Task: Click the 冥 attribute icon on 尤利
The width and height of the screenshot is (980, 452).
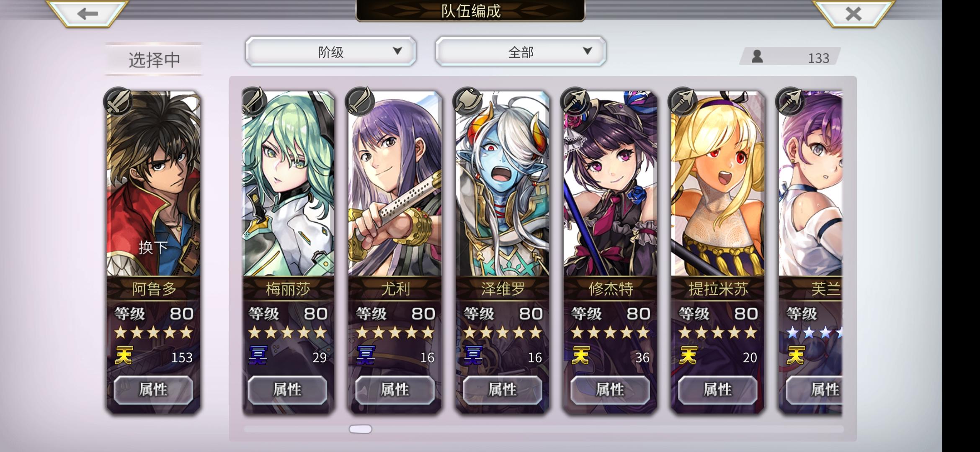Action: click(x=365, y=356)
